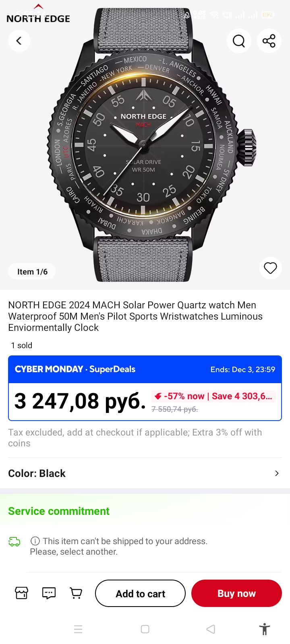Open the Service commitment section
This screenshot has width=290, height=644.
click(x=59, y=511)
